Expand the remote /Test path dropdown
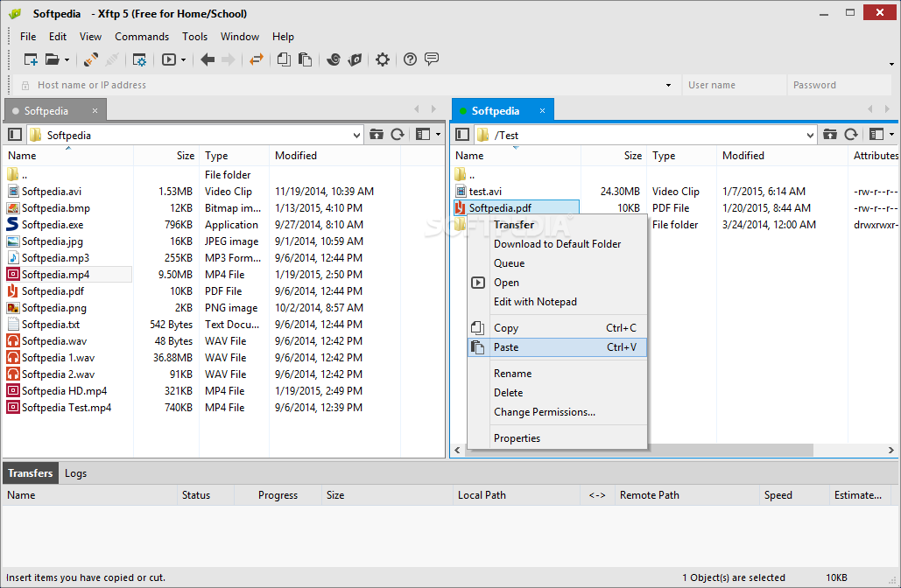Screen dimensions: 901x588 [810, 136]
